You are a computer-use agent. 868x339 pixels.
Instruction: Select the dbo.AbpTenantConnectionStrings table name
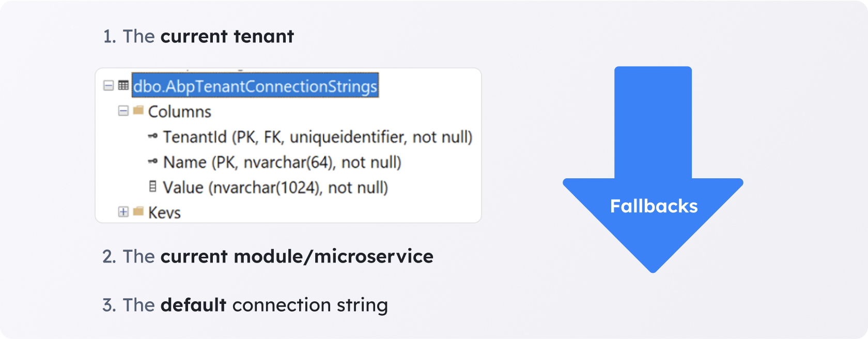[255, 86]
